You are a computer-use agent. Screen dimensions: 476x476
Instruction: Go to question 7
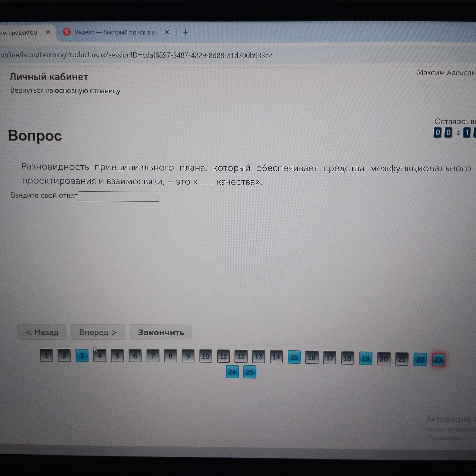[153, 356]
